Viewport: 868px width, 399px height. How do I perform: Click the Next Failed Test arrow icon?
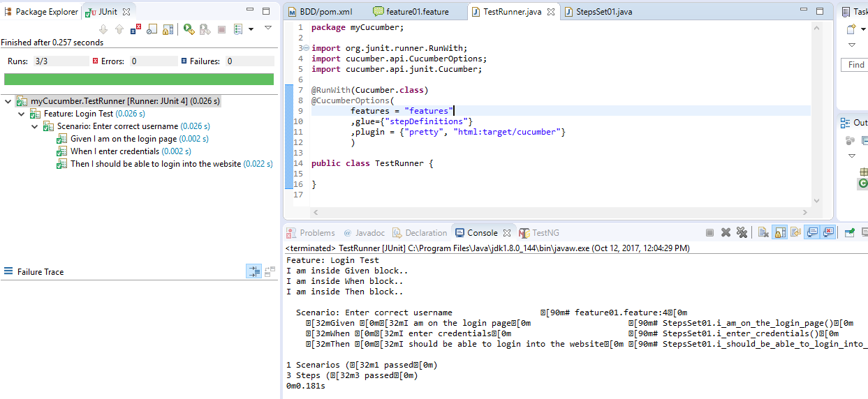coord(103,29)
